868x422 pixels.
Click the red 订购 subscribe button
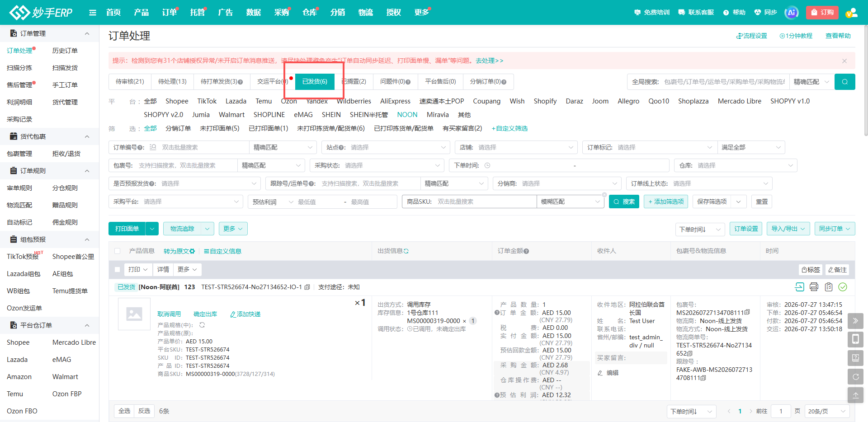[822, 13]
